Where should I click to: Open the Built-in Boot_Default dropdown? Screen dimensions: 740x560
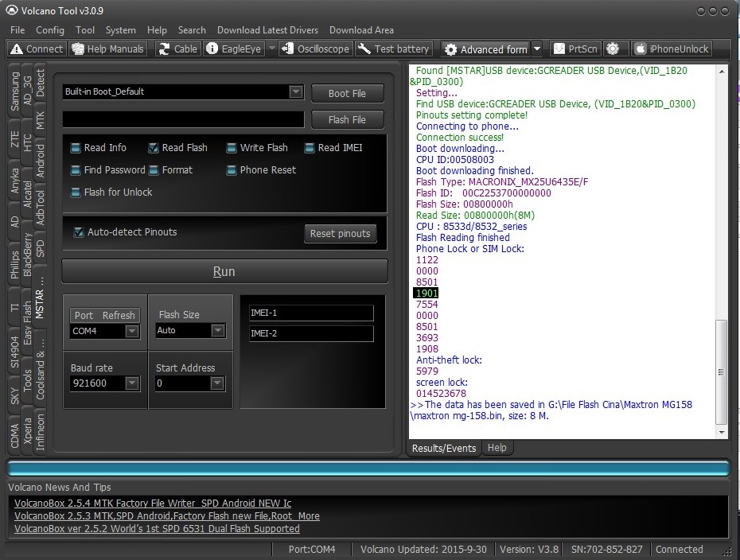point(296,91)
